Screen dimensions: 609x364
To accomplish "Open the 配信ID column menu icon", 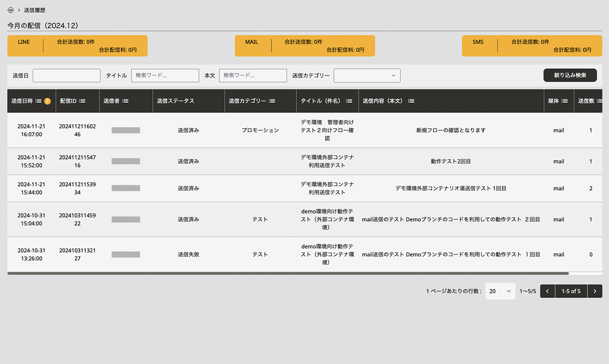I will click(82, 101).
